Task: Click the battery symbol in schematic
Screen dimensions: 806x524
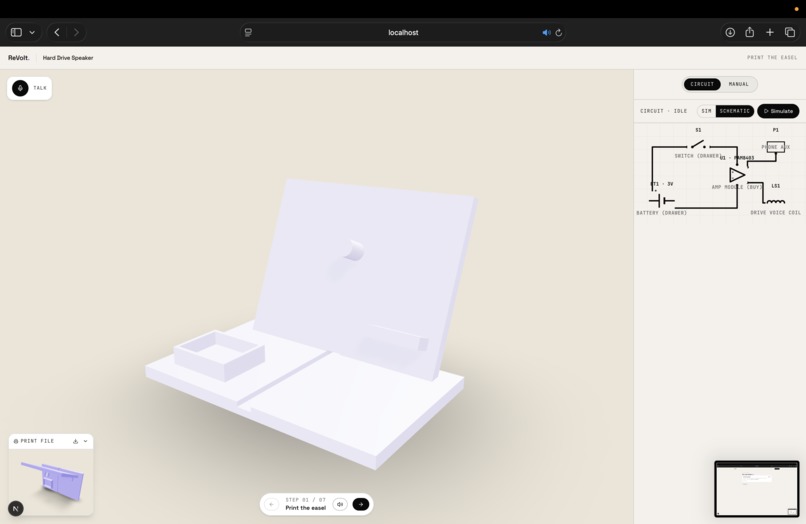Action: click(662, 201)
